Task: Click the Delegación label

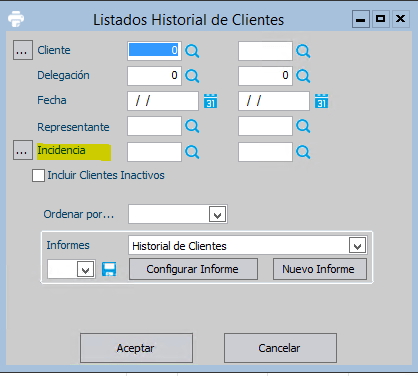Action: click(x=63, y=75)
